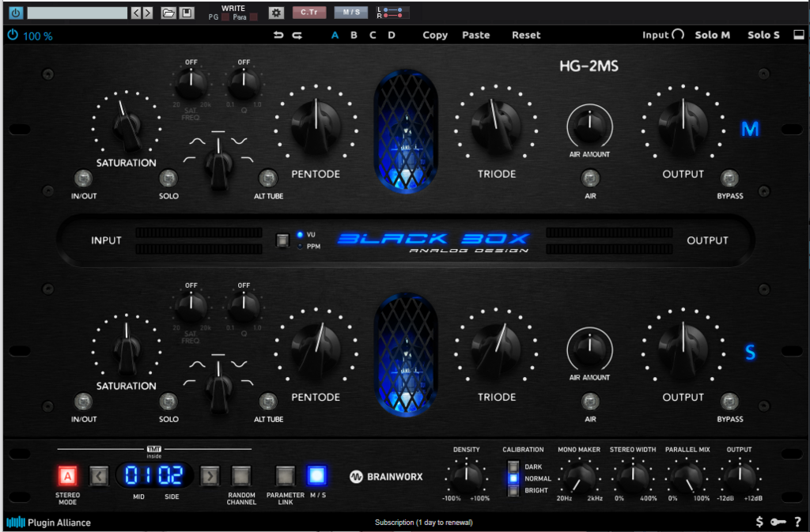Viewport: 810px width, 532px height.
Task: Toggle the TMT Stereo Mode A button
Action: [x=67, y=476]
